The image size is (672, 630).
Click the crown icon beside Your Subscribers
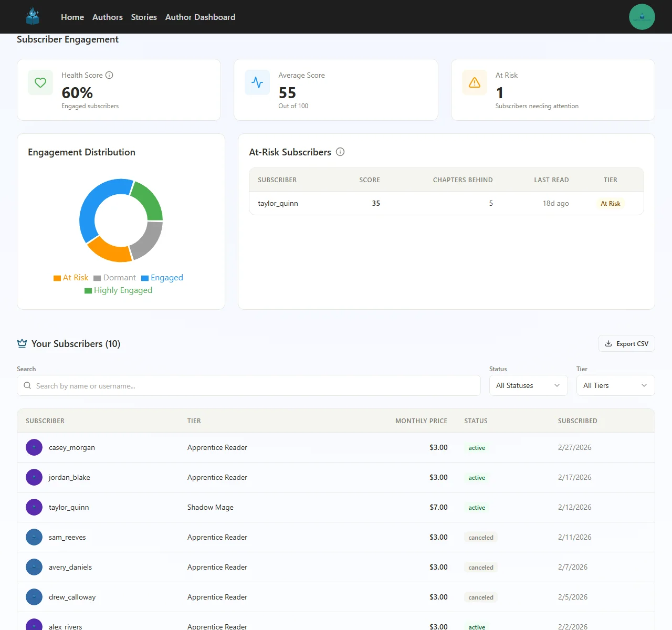[x=22, y=343]
